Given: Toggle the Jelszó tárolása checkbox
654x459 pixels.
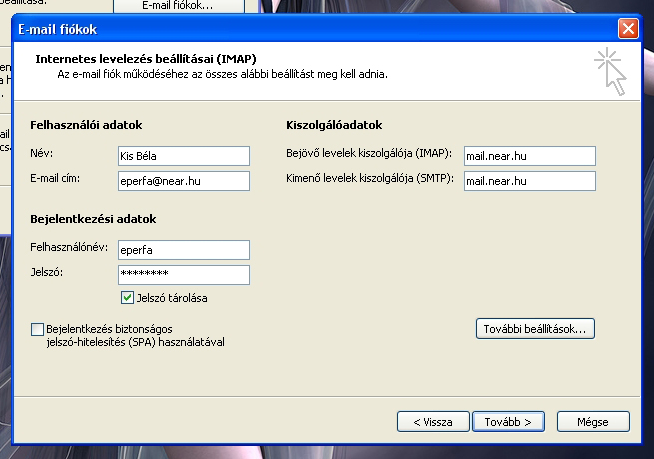Looking at the screenshot, I should [127, 297].
